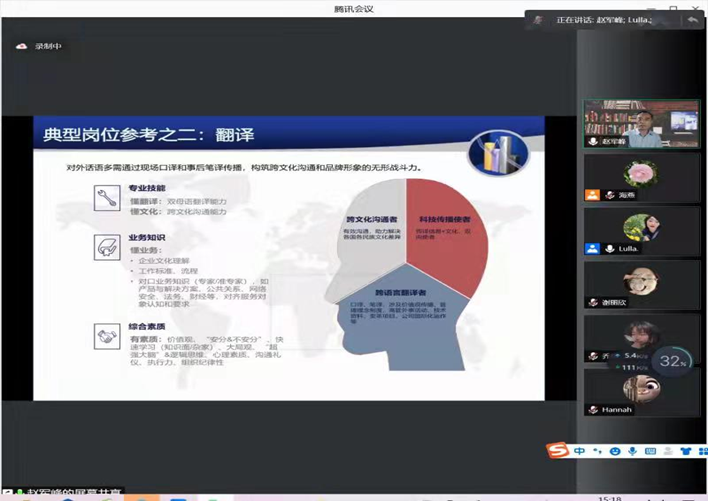Viewport: 708px width, 501px height.
Task: Click the Sogou input method S logo
Action: (558, 451)
